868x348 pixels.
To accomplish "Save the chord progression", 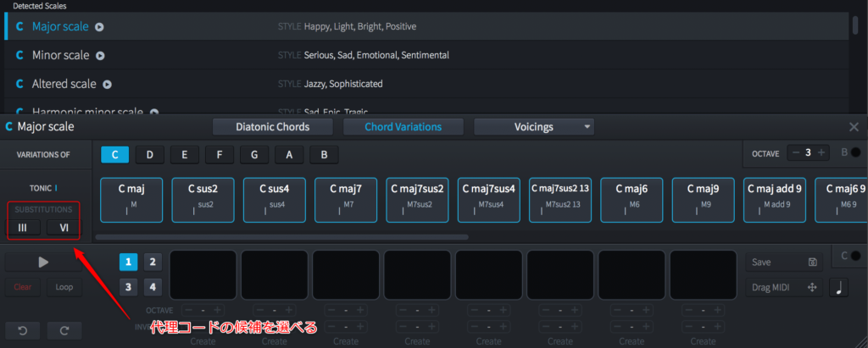I will coord(783,262).
